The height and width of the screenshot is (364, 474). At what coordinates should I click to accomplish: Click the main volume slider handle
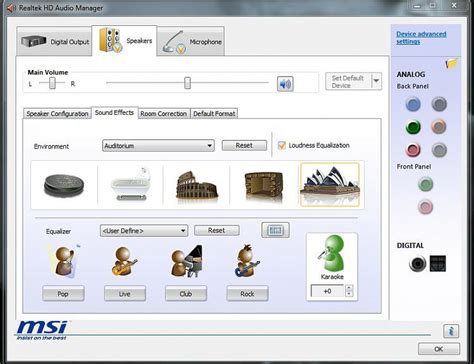click(x=188, y=83)
